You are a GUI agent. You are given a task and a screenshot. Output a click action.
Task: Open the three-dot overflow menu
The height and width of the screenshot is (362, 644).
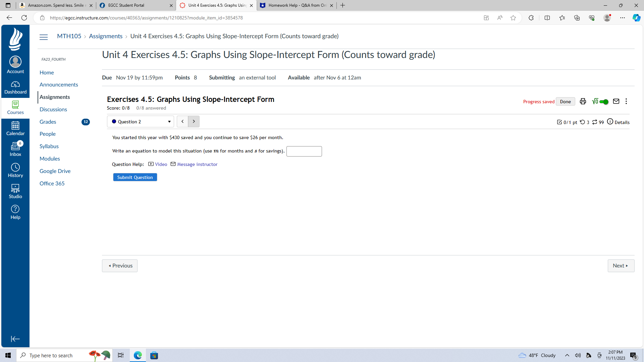(626, 101)
